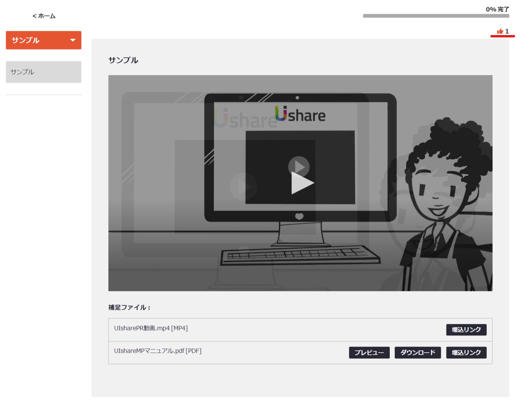Click the UIsharePR動画.mp4 [MP4] file name
532x406 pixels.
click(x=151, y=328)
